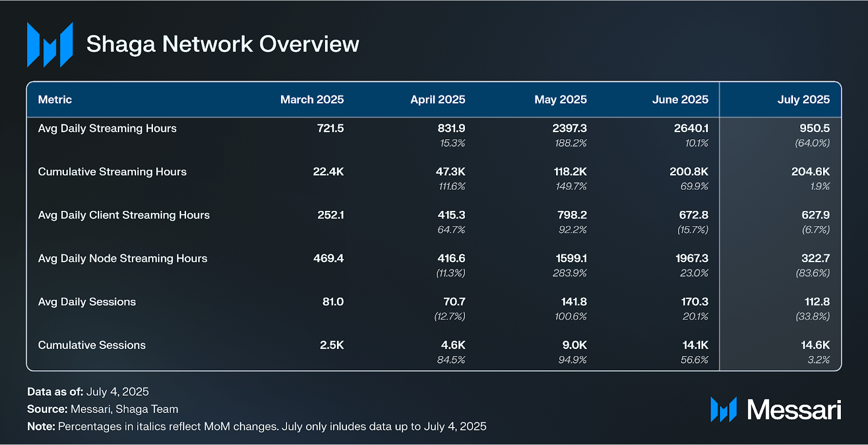Click the 283.9% change value

tap(570, 273)
